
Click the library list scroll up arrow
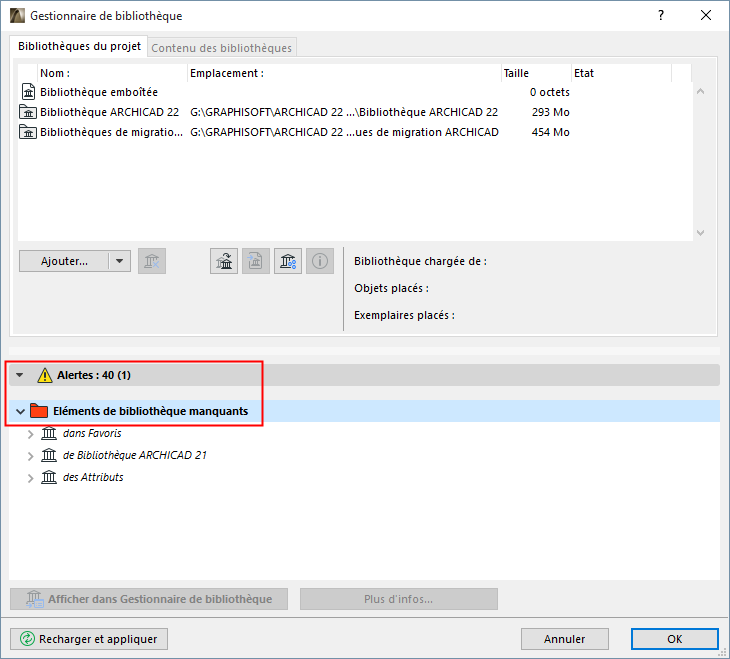(x=700, y=91)
